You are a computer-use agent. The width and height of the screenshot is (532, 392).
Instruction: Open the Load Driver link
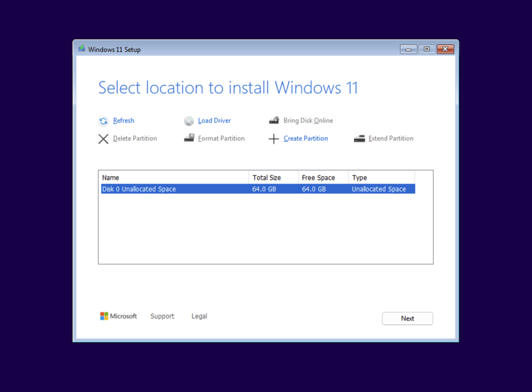(x=214, y=121)
